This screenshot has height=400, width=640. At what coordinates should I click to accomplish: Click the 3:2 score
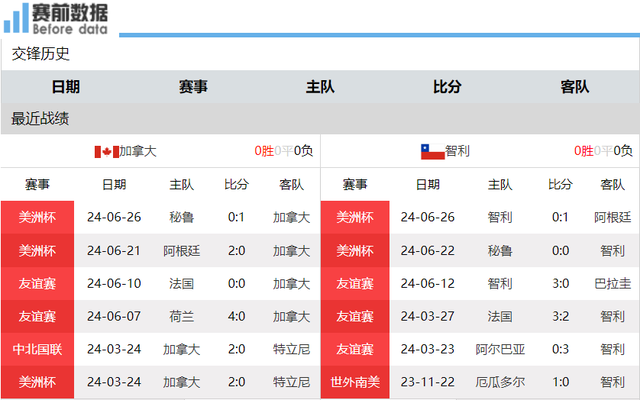560,316
